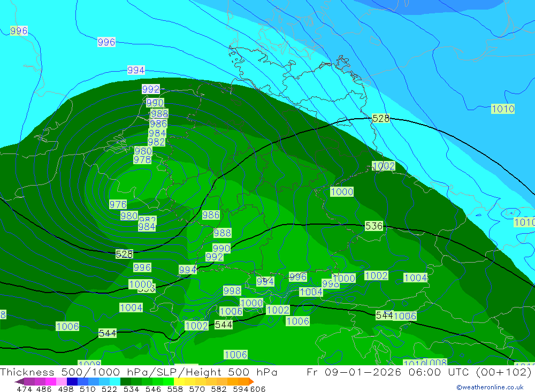Click the light pink legend swatch
The image size is (535, 392).
60,381
